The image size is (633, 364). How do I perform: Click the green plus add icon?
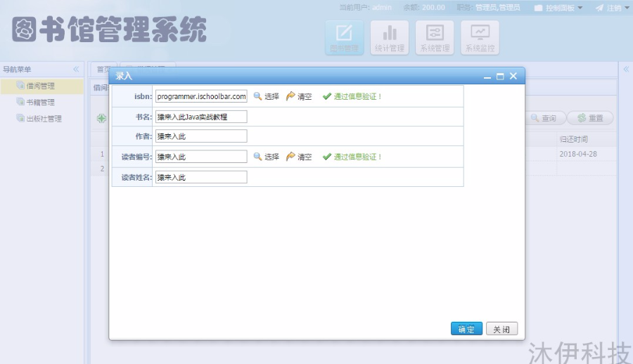pyautogui.click(x=102, y=118)
